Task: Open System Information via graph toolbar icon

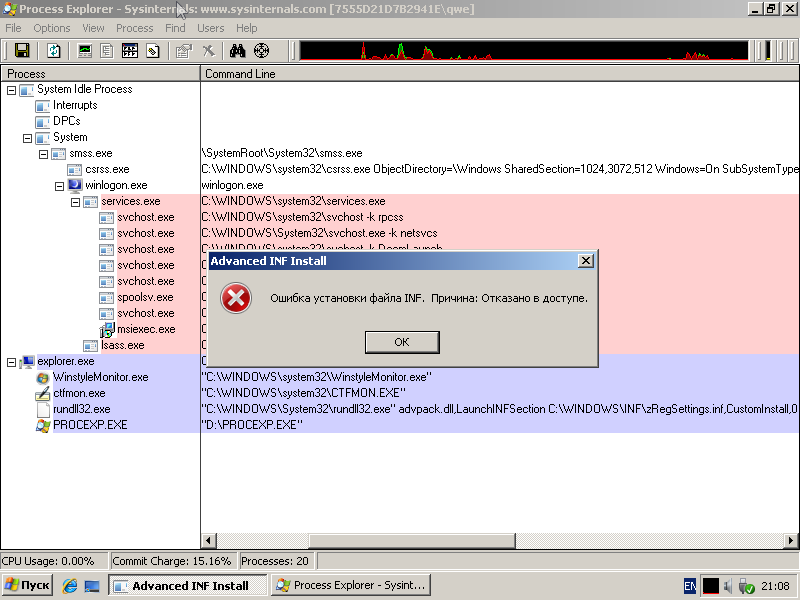Action: [x=85, y=50]
